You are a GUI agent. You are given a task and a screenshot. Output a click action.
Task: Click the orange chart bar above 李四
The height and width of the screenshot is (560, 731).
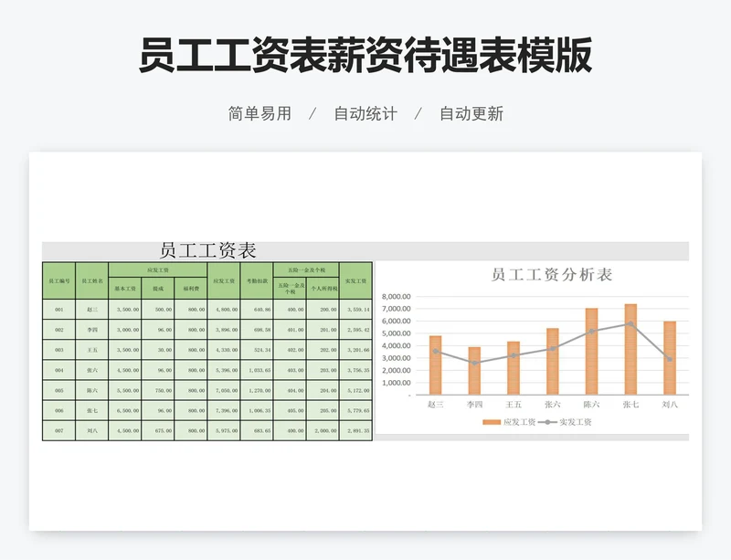click(x=474, y=371)
